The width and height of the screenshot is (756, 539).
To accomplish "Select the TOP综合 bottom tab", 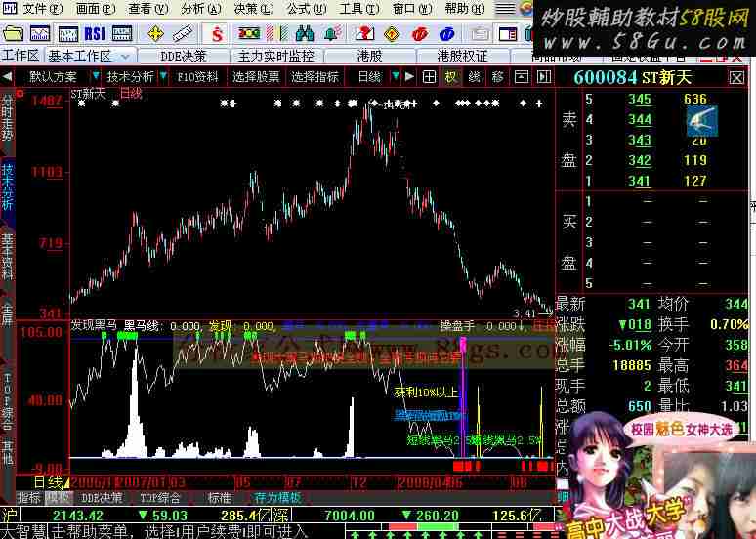I will 160,498.
